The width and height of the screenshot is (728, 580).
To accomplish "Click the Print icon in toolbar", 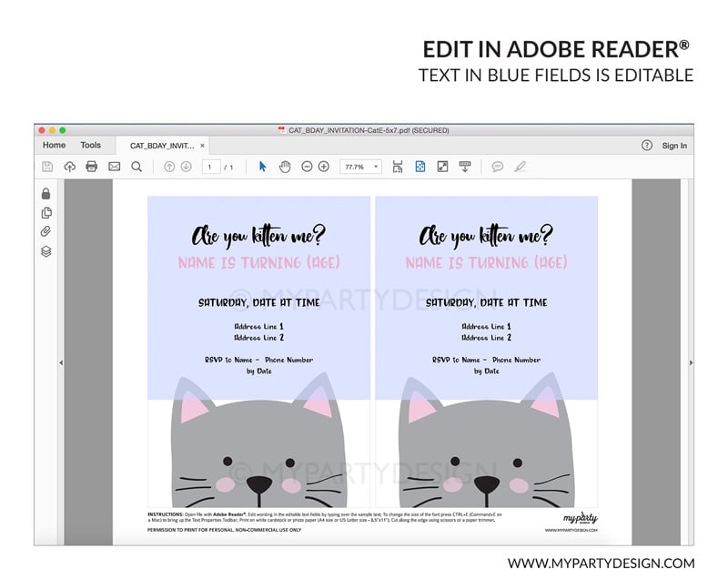I will 91,167.
